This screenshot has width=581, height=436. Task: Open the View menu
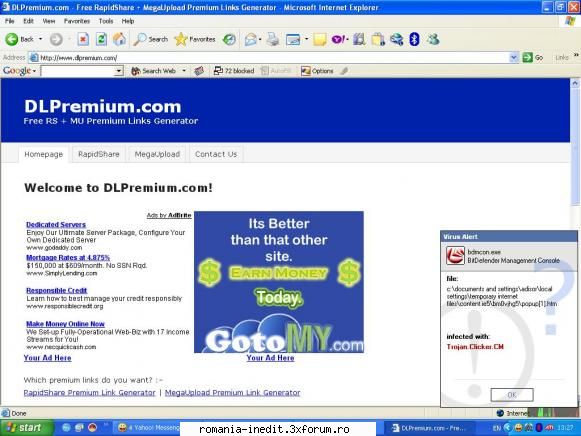pos(49,21)
